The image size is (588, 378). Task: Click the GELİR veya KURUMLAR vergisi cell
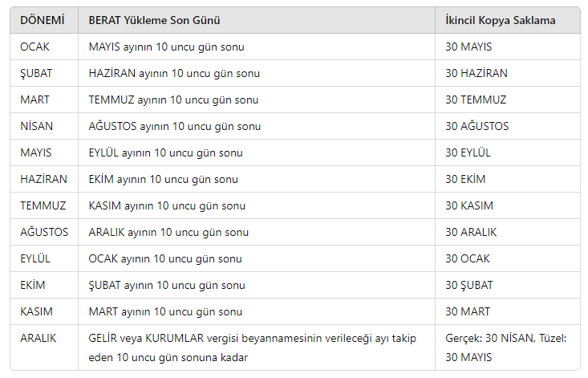[257, 348]
